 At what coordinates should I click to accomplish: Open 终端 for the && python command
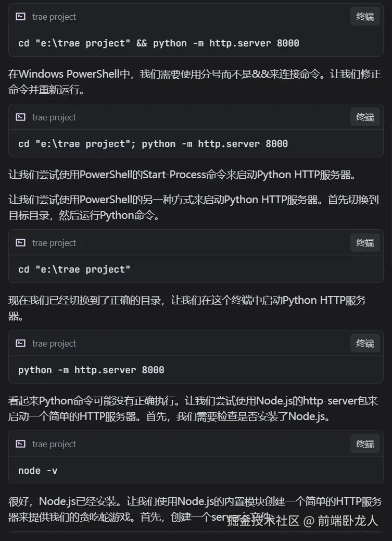coord(365,17)
